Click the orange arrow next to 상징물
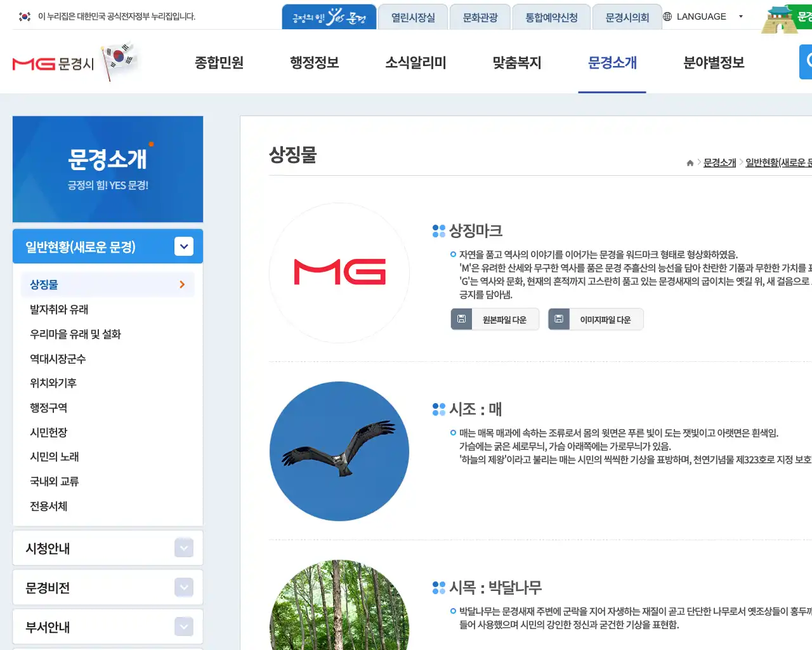This screenshot has height=650, width=812. [182, 284]
